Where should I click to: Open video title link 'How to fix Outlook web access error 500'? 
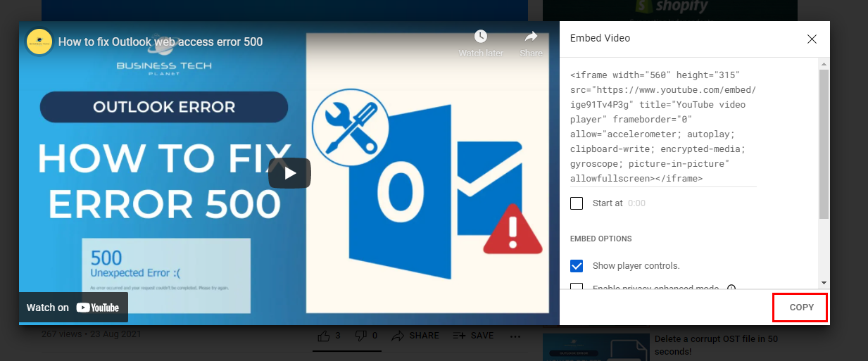tap(161, 42)
